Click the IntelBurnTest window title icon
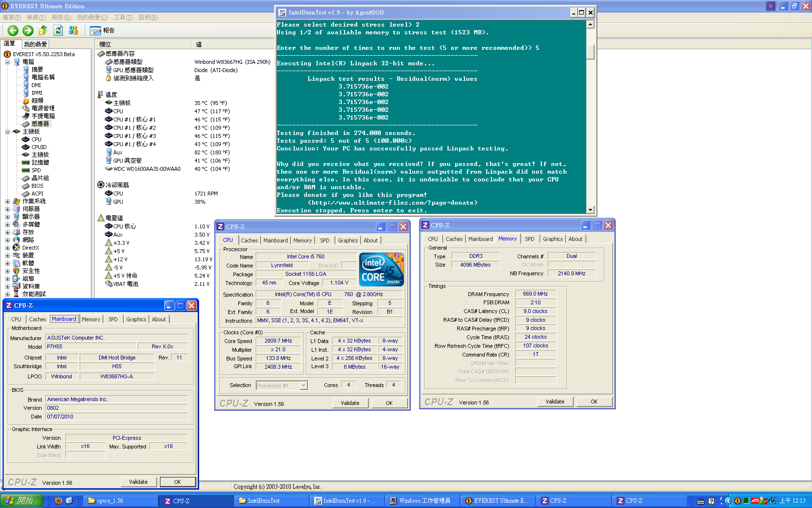The image size is (812, 508). [282, 13]
